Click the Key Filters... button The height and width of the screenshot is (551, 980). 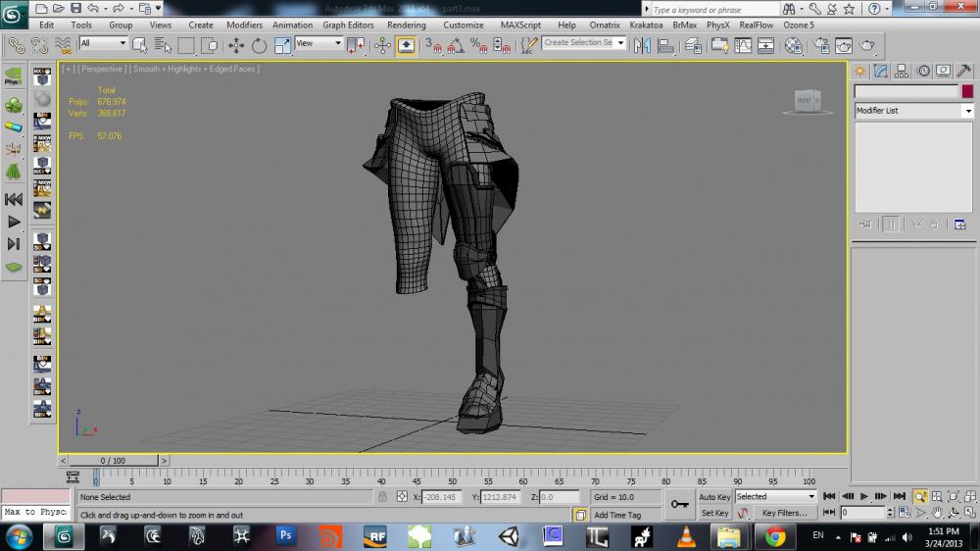coord(784,513)
